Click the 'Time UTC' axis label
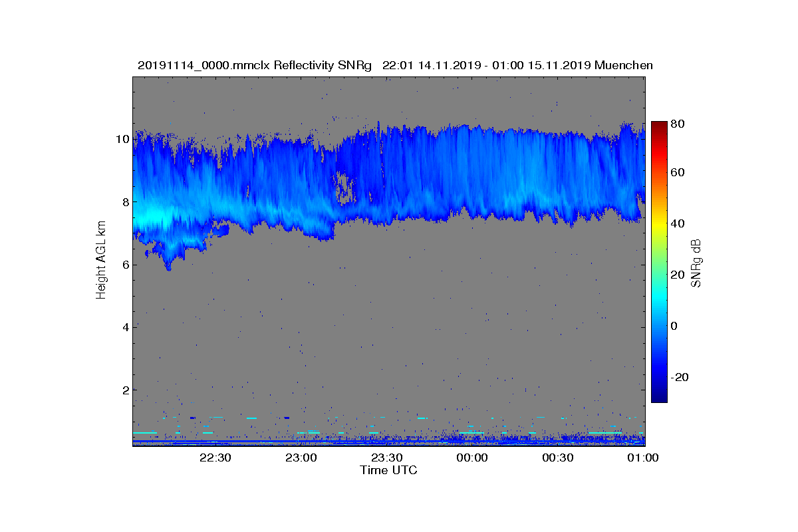This screenshot has height=532, width=798. pyautogui.click(x=388, y=470)
